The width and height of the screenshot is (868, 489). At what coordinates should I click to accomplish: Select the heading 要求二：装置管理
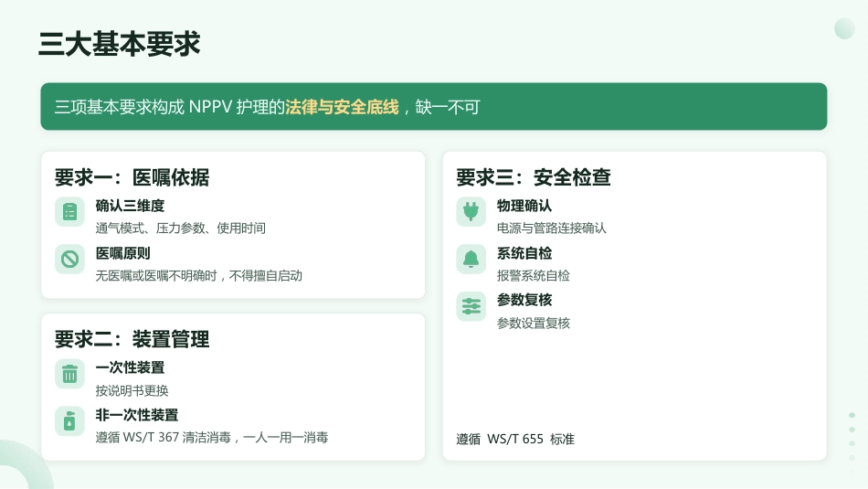132,339
